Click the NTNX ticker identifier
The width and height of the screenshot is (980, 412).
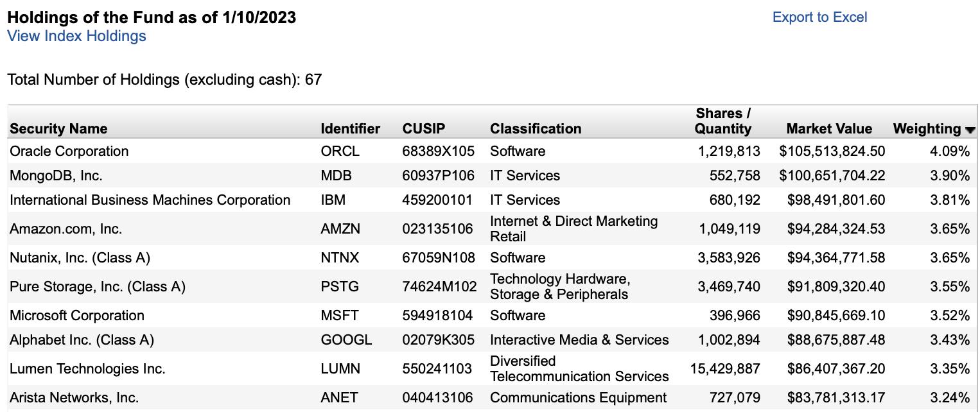340,258
